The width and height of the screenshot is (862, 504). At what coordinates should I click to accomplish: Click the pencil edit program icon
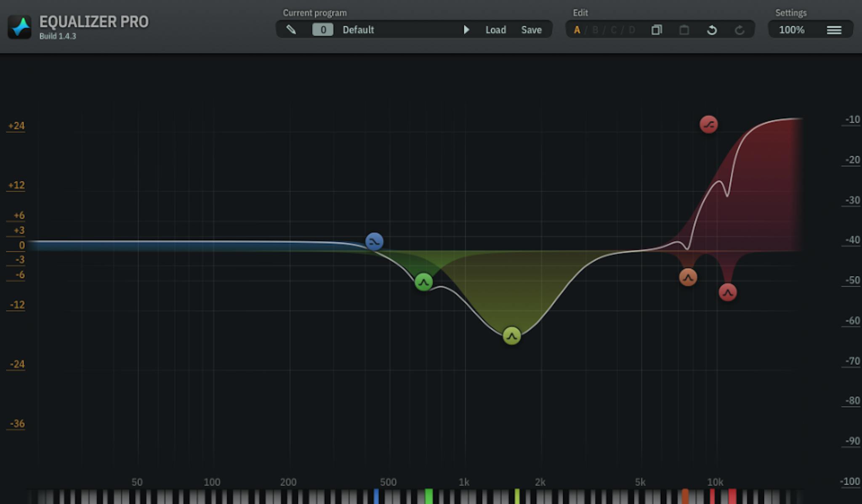click(x=291, y=30)
